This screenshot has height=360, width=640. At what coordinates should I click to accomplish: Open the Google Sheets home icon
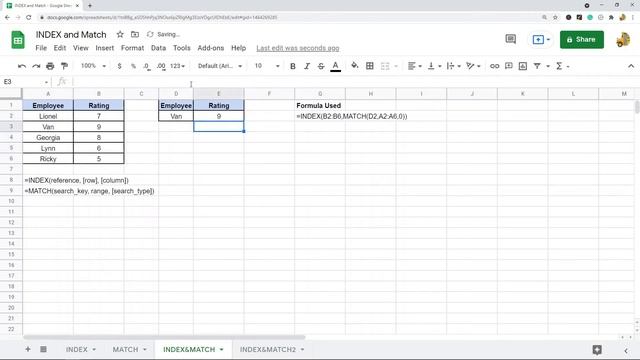(18, 40)
